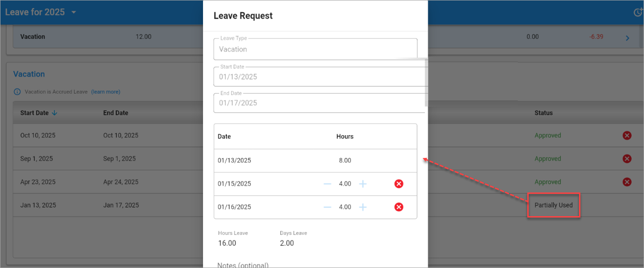Cancel the Apr 23, 2025 leave request

coord(627,182)
